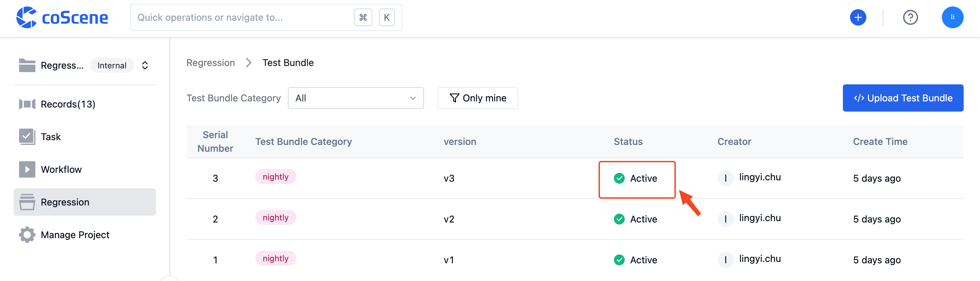Click green check icon for v1

point(619,260)
